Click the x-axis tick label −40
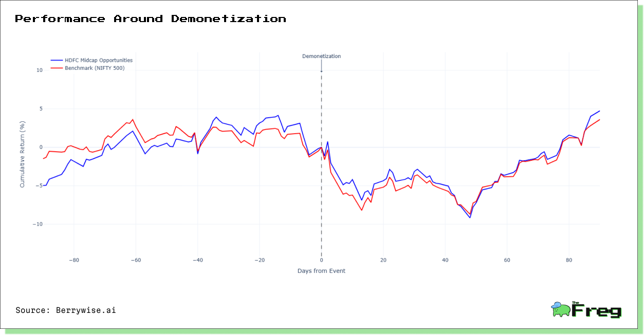The height and width of the screenshot is (335, 644). pos(197,260)
